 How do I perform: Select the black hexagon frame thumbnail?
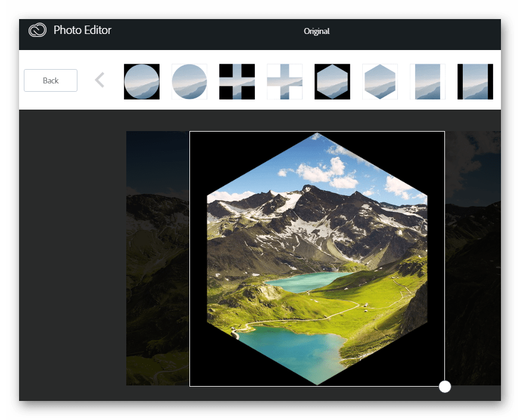[x=332, y=82]
